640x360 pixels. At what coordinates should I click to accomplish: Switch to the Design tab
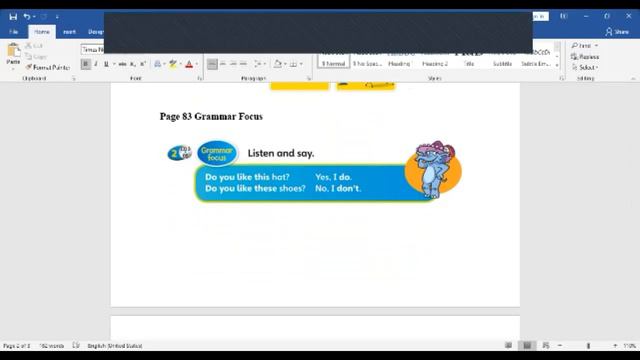tap(96, 32)
